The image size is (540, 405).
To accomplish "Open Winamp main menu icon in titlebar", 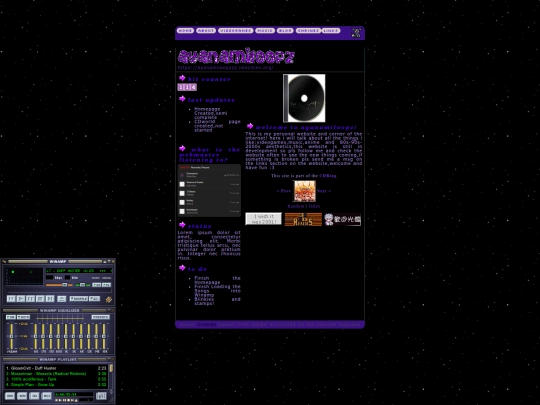I will pyautogui.click(x=4, y=261).
